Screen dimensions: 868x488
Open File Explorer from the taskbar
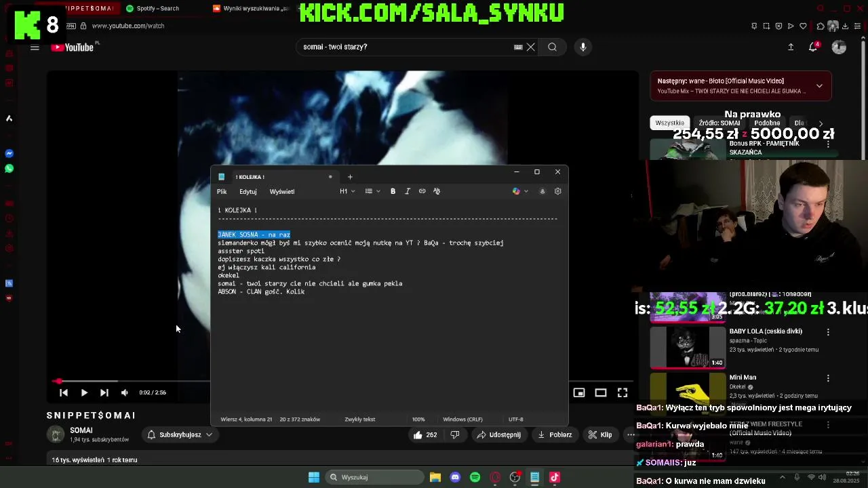coord(435,477)
